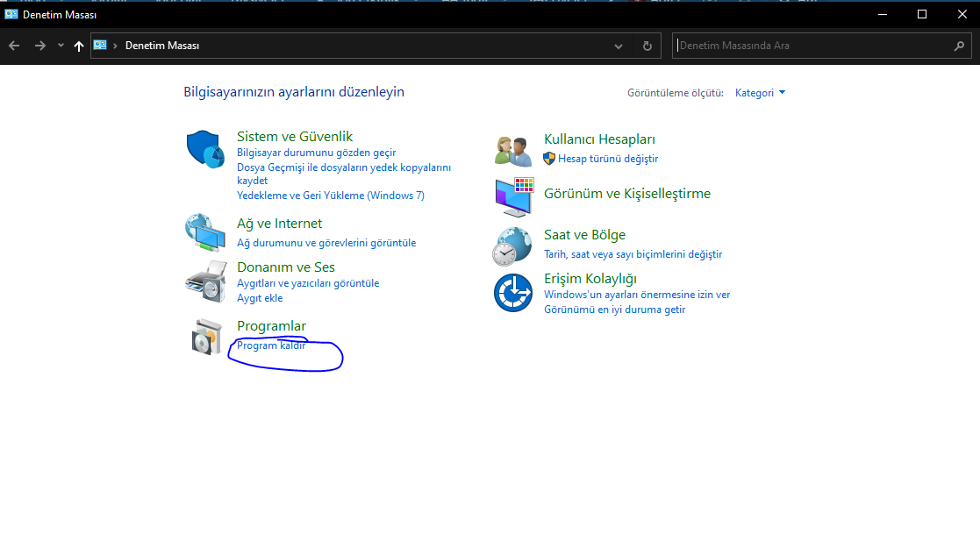Open Sistem ve Güvenlik category
Image resolution: width=980 pixels, height=541 pixels.
point(295,136)
